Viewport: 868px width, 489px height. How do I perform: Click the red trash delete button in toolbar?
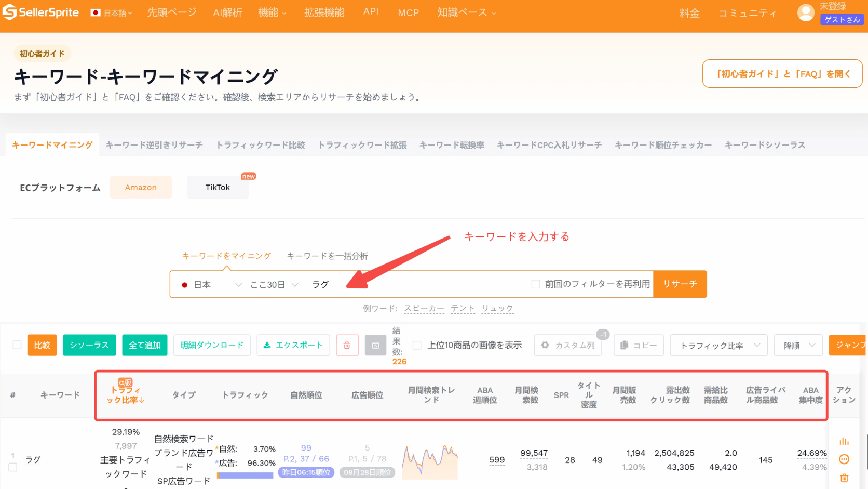(x=347, y=345)
